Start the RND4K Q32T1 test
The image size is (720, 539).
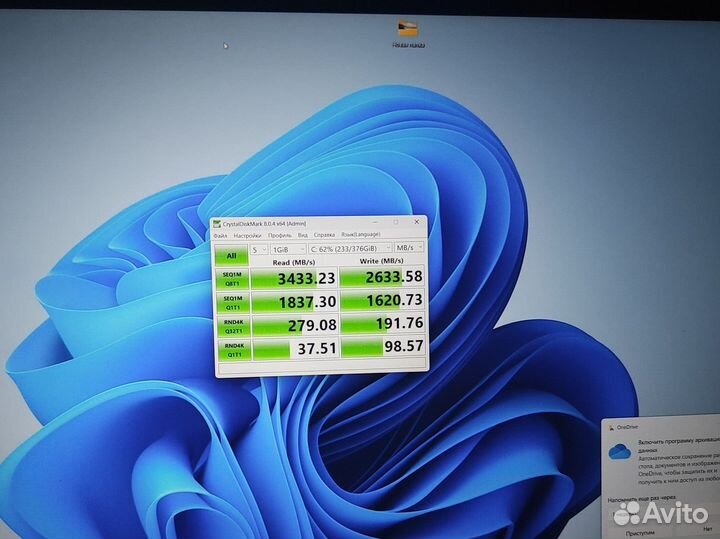pyautogui.click(x=234, y=326)
